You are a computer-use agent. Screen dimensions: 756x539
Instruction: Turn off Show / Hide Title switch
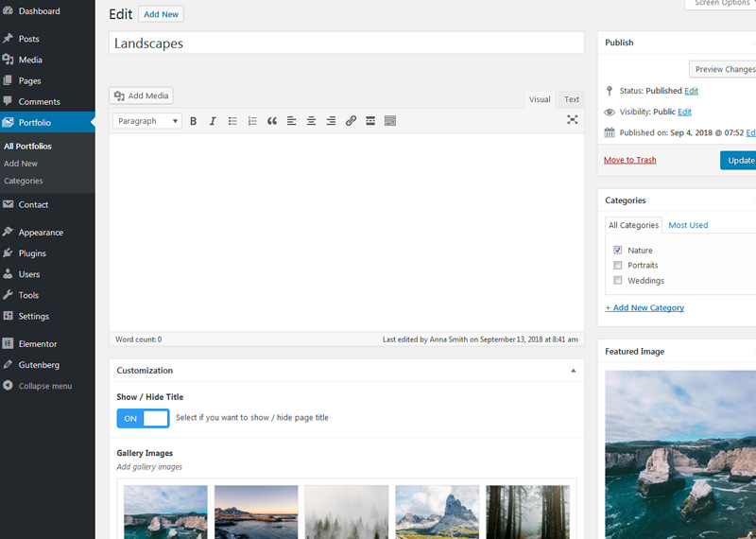pyautogui.click(x=143, y=418)
